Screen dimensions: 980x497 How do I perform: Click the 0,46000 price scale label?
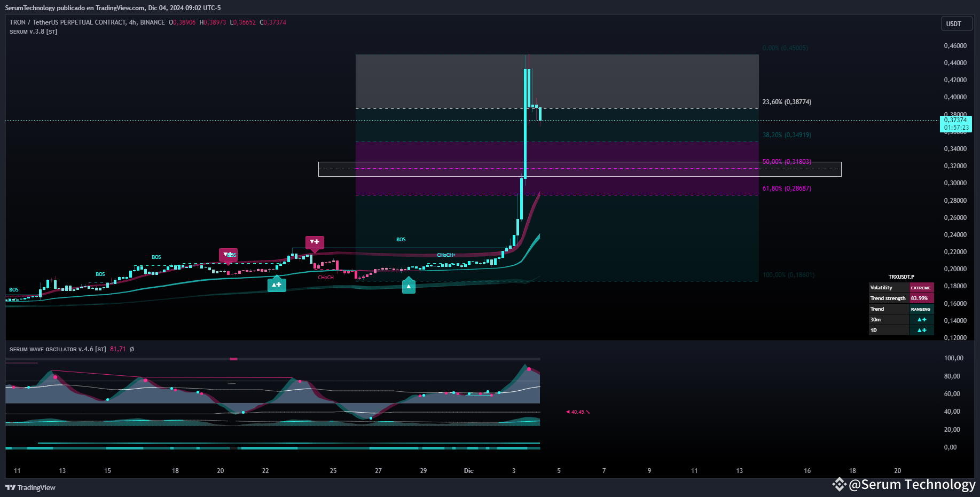[x=955, y=46]
